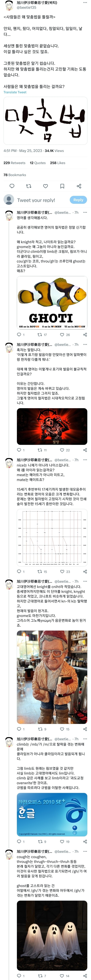Like the ghost image reply with 14 likes
The width and height of the screenshot is (91, 980).
(65, 976)
